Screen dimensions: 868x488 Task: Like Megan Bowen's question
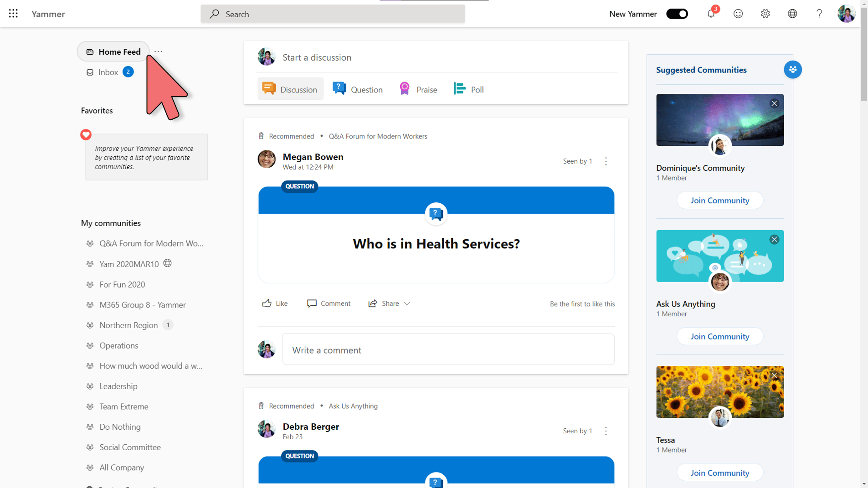[x=275, y=303]
